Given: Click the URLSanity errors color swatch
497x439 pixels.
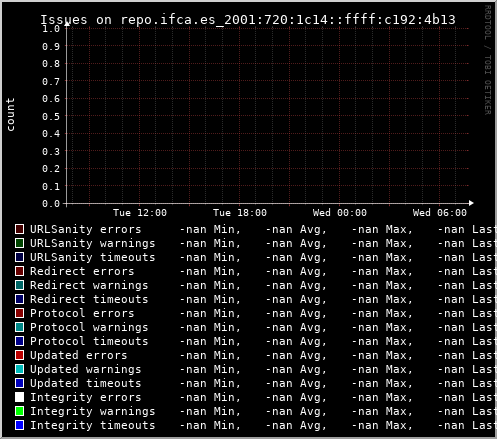Looking at the screenshot, I should point(19,229).
